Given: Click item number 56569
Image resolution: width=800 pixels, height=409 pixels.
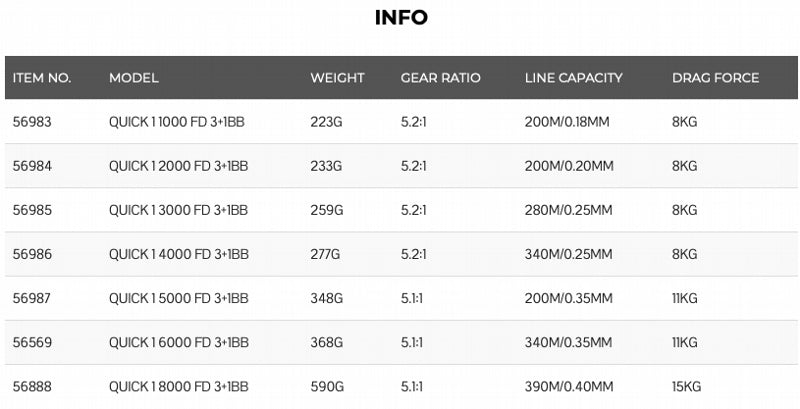Looking at the screenshot, I should point(30,342).
